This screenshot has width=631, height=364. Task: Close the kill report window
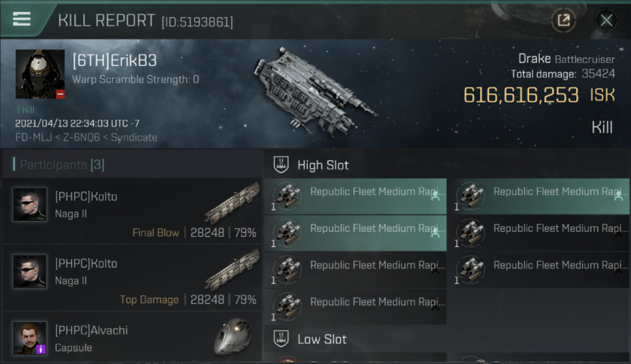click(606, 20)
